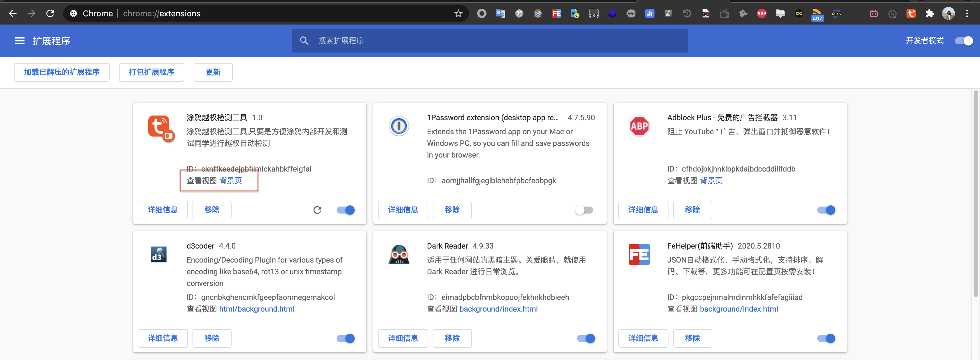Image resolution: width=980 pixels, height=360 pixels.
Task: Disable the Adblock Plus extension toggle
Action: (x=826, y=210)
